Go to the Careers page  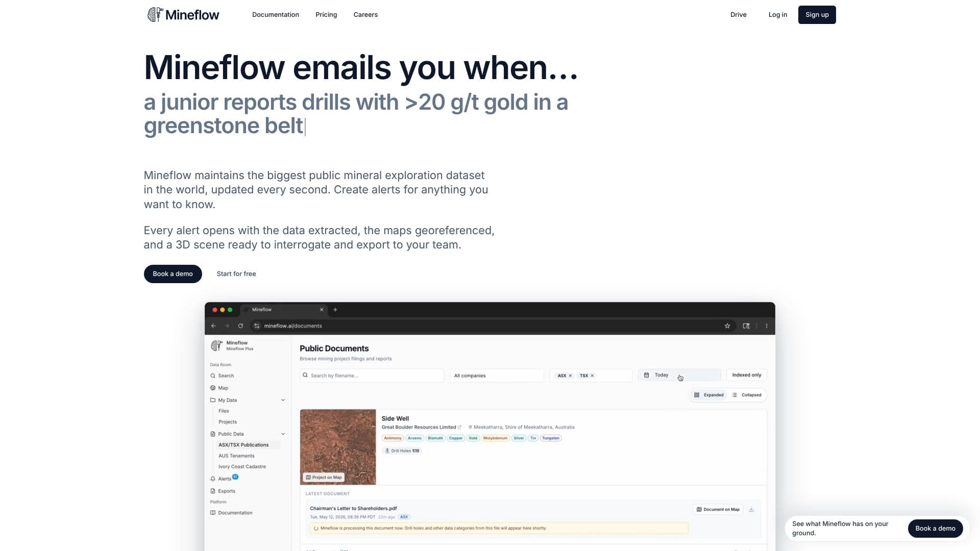pos(365,15)
